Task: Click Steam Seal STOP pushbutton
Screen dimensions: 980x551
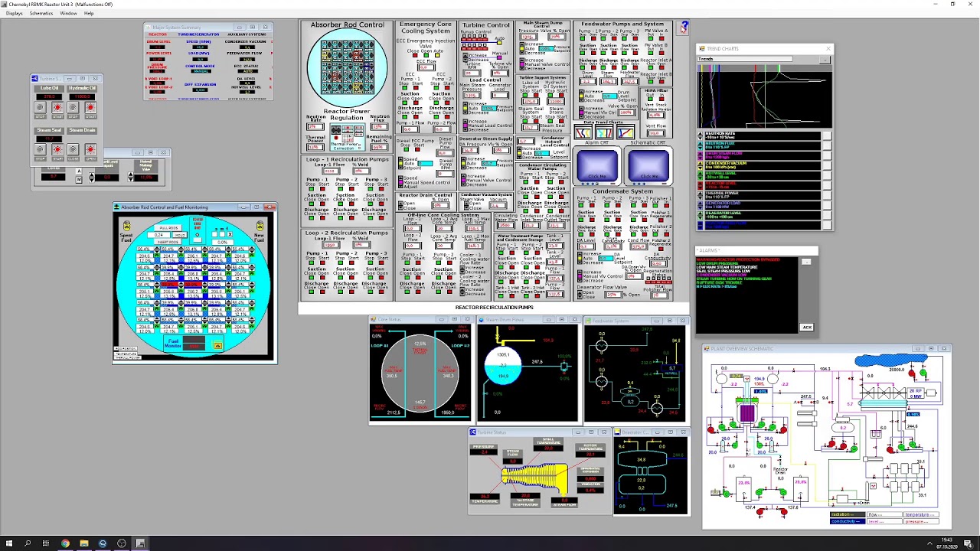Action: (x=41, y=150)
